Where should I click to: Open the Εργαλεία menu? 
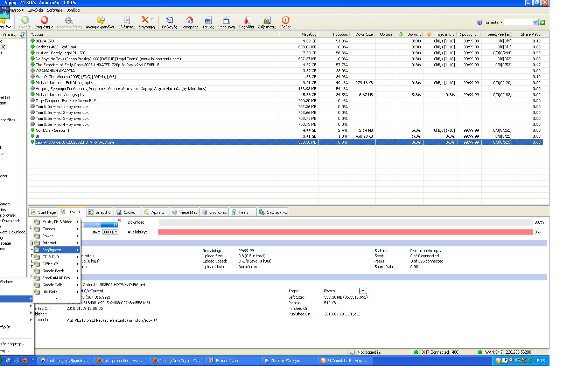click(35, 10)
